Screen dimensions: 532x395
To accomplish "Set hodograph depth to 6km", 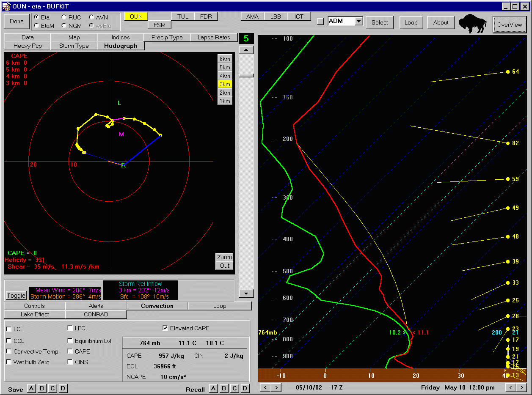I will tap(225, 59).
